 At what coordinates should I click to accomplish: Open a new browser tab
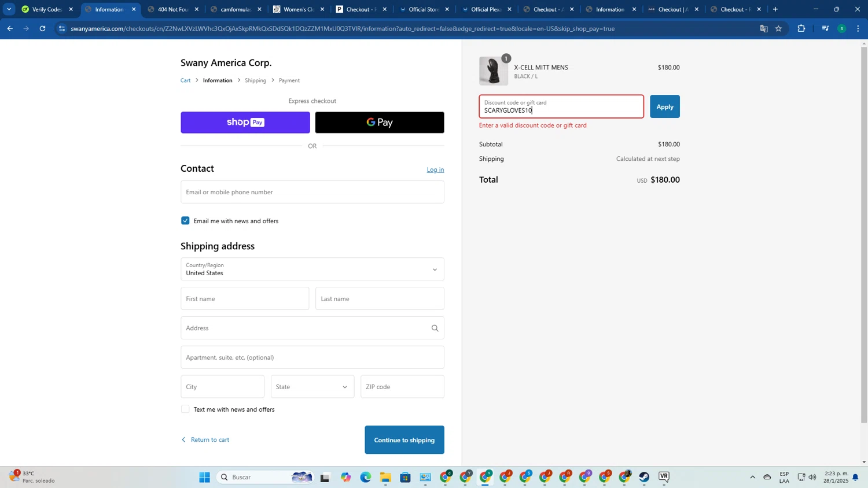pyautogui.click(x=775, y=9)
